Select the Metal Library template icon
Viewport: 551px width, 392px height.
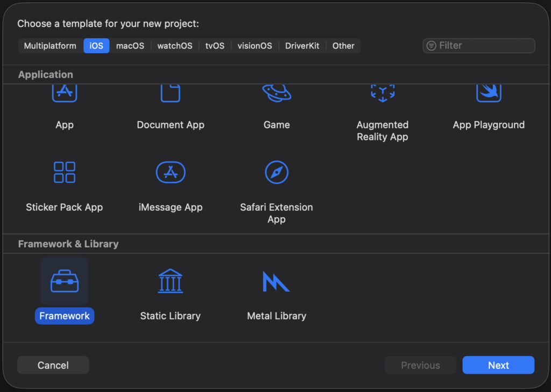click(277, 281)
